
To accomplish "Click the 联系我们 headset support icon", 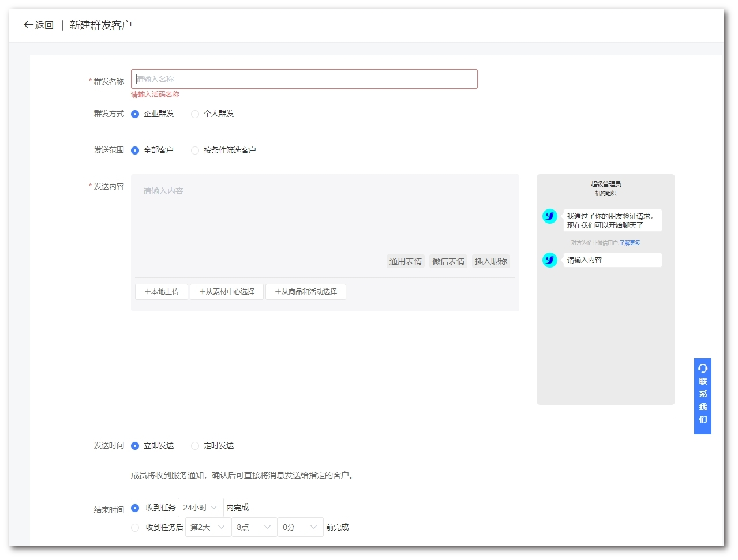I will (702, 369).
